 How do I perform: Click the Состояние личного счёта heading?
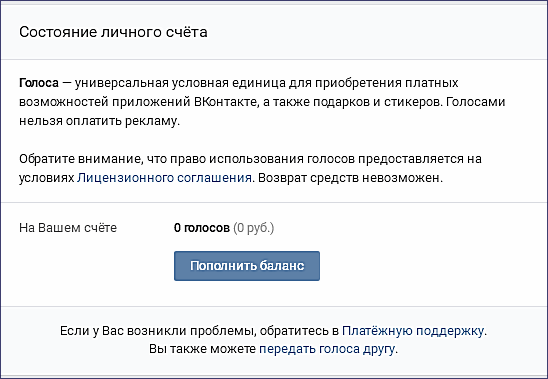click(113, 32)
